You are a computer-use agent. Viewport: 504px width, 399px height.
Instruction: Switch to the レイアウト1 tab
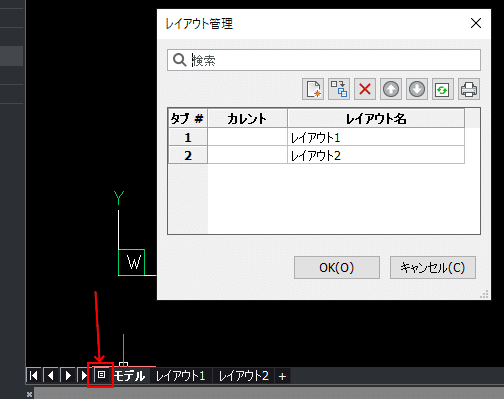pyautogui.click(x=180, y=376)
